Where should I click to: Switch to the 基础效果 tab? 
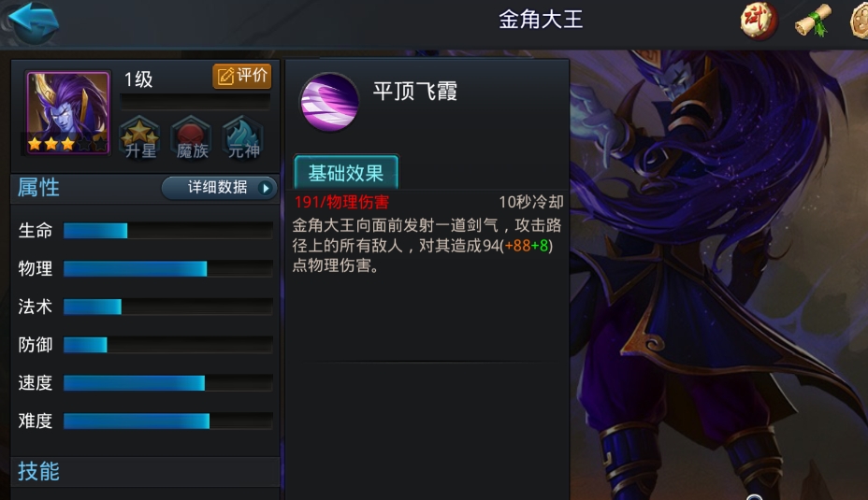coord(346,173)
